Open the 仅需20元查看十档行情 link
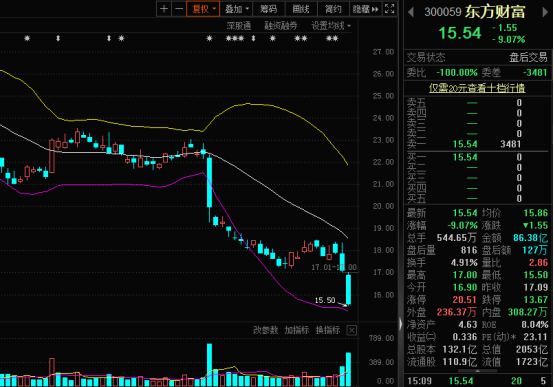Screen dimensions: 554x387 477,88
